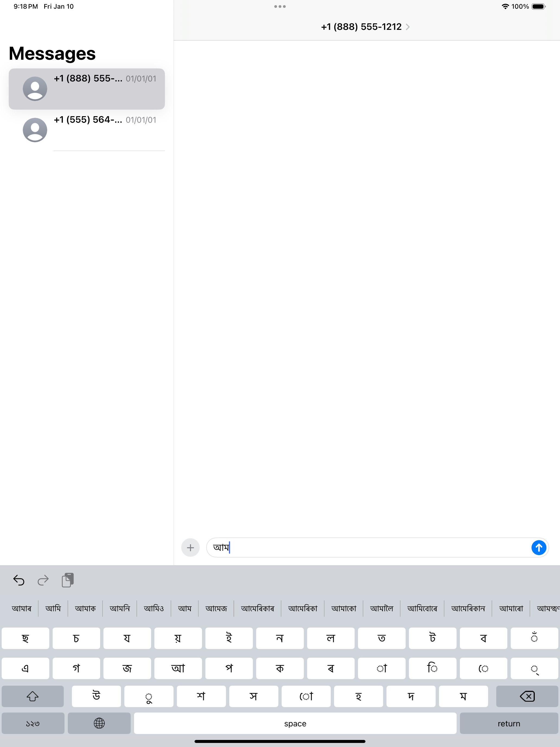Tap the return key
The image size is (560, 747).
(509, 723)
